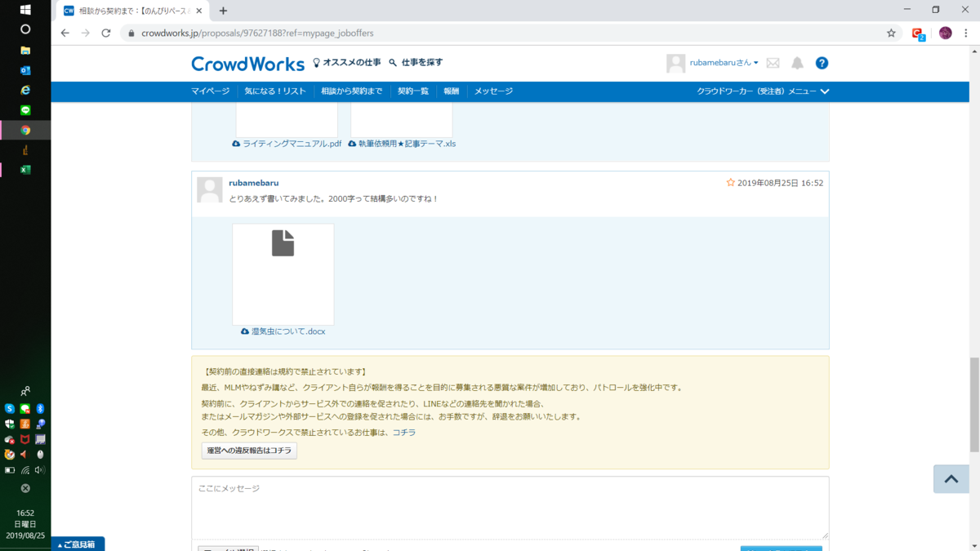
Task: Open the notifications bell icon
Action: 797,63
